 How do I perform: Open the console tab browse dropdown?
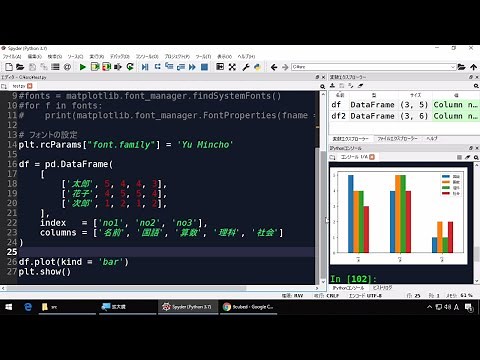332,157
